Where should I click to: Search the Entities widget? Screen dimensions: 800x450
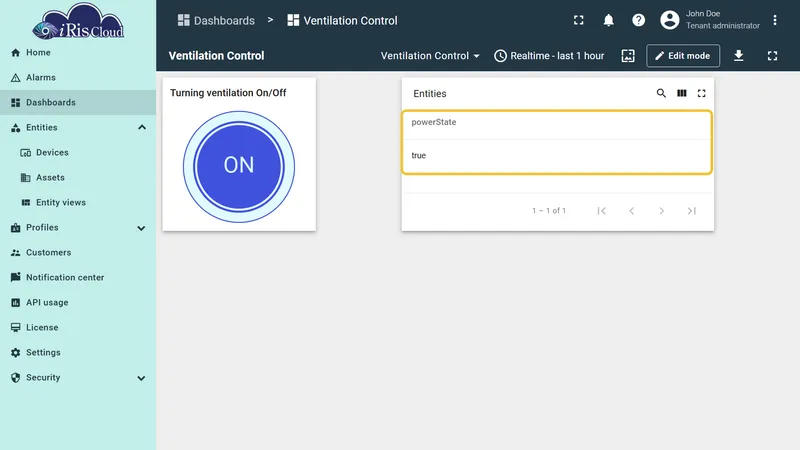coord(661,93)
